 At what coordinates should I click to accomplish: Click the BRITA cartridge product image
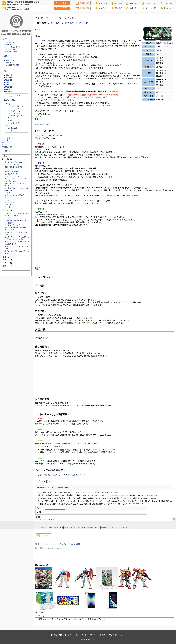(46, 600)
